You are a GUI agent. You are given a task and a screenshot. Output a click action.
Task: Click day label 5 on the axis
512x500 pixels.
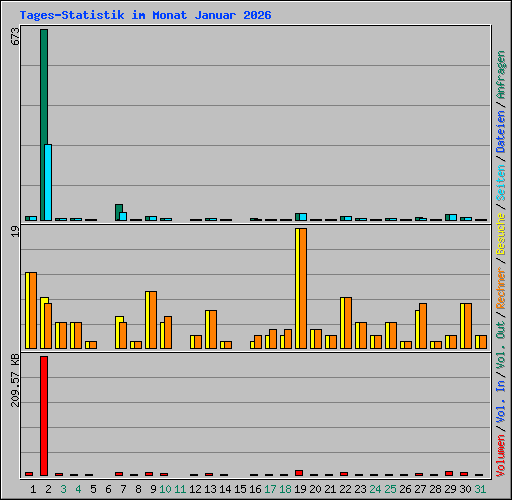pyautogui.click(x=93, y=489)
